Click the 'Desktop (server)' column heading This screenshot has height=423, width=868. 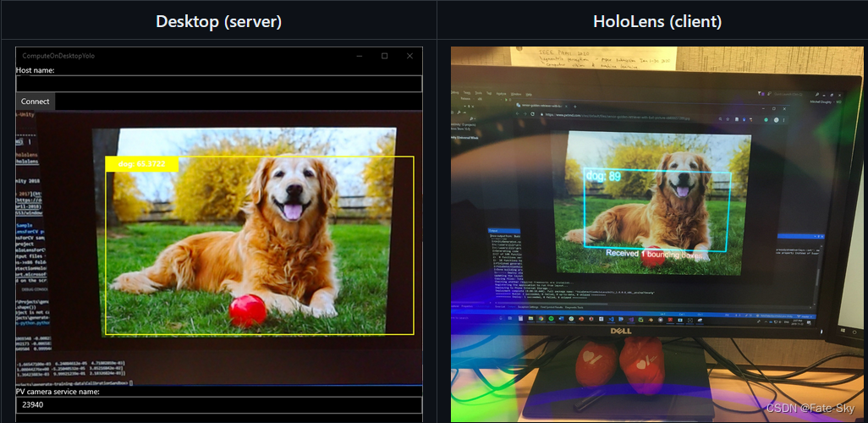pyautogui.click(x=218, y=21)
